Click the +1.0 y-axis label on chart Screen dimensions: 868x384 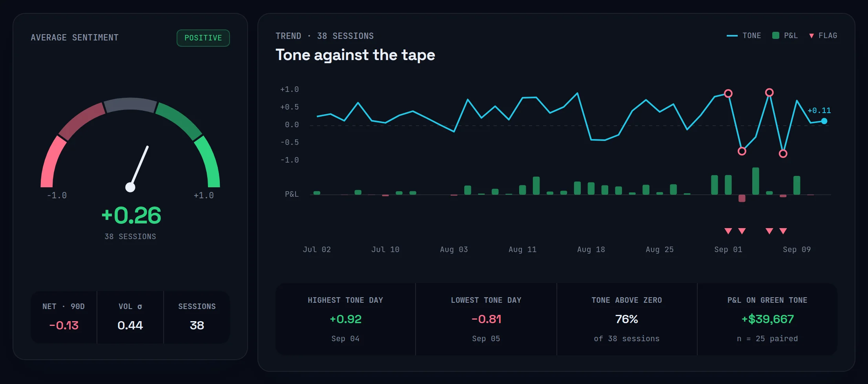[290, 90]
